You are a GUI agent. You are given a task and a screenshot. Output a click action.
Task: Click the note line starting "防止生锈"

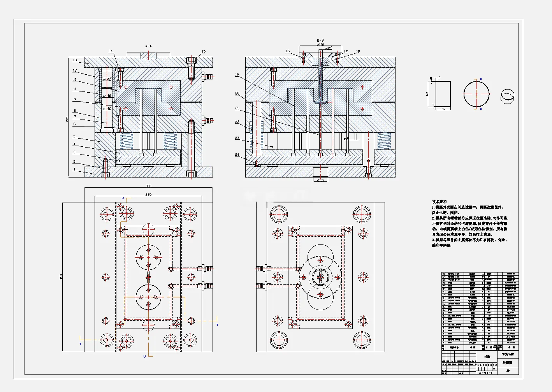446,213
